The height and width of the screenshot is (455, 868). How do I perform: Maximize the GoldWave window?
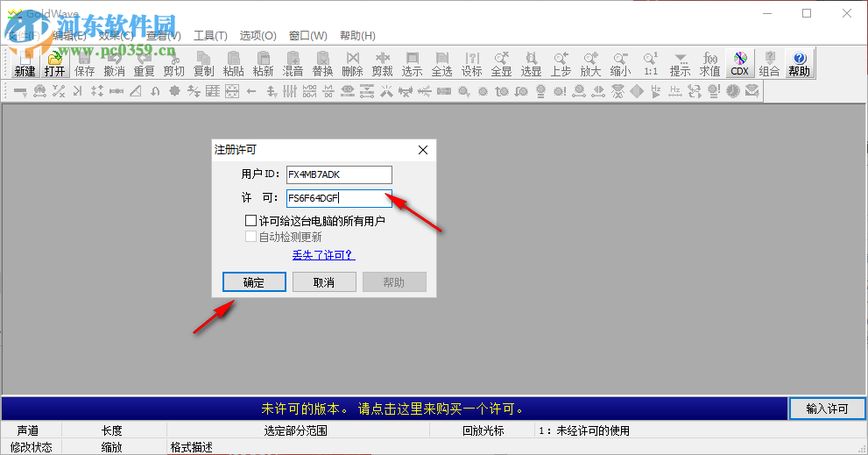[x=807, y=13]
